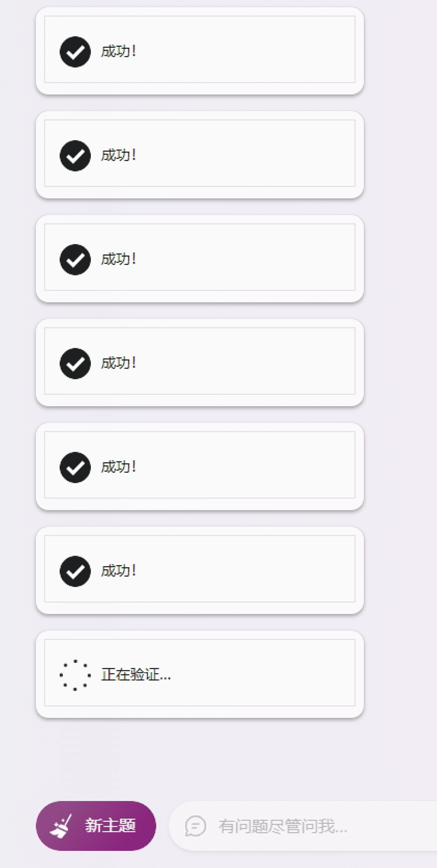437x868 pixels.
Task: Click the checkmark icon in the second success card
Action: 74,156
